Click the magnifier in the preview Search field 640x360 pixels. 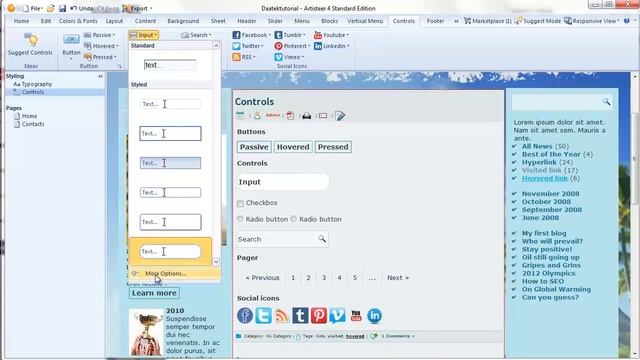[x=322, y=239]
